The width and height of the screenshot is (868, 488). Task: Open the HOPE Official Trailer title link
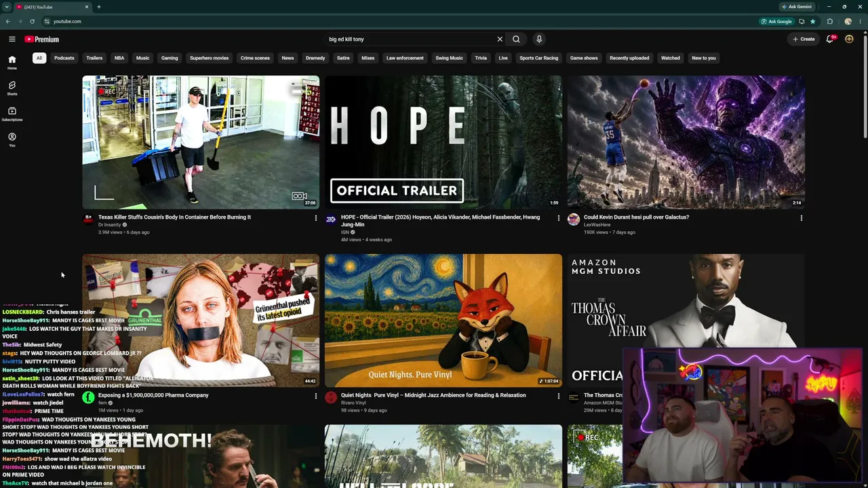click(x=441, y=220)
